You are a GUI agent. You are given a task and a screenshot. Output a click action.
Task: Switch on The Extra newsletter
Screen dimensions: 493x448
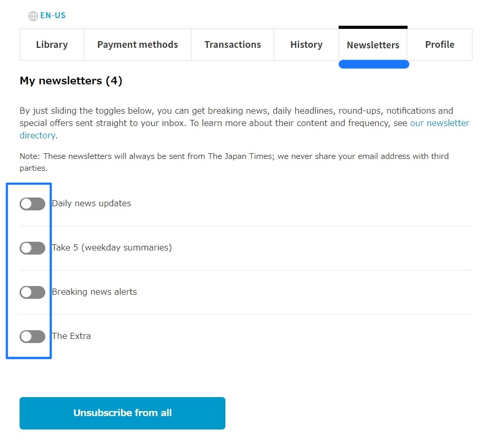click(x=32, y=337)
